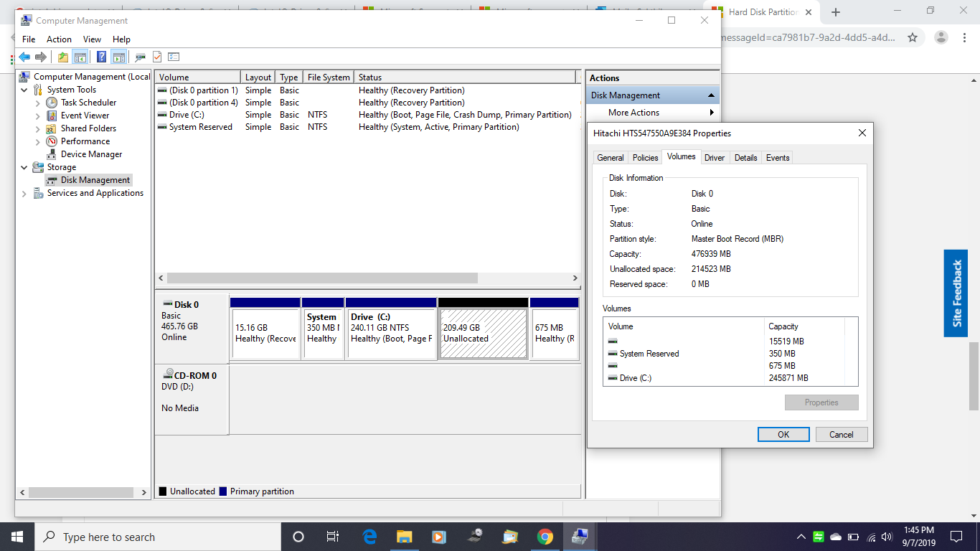Bookmark page with Chrome star icon

[913, 37]
